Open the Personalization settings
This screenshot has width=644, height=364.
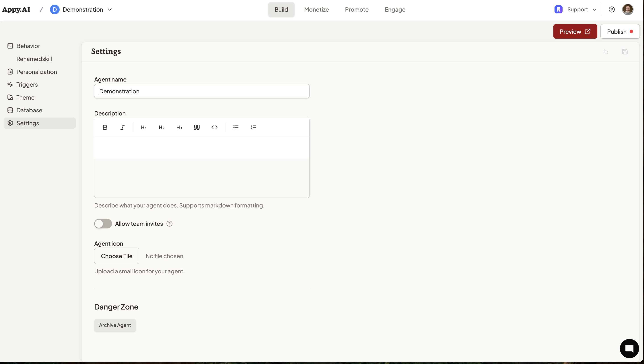pyautogui.click(x=37, y=72)
